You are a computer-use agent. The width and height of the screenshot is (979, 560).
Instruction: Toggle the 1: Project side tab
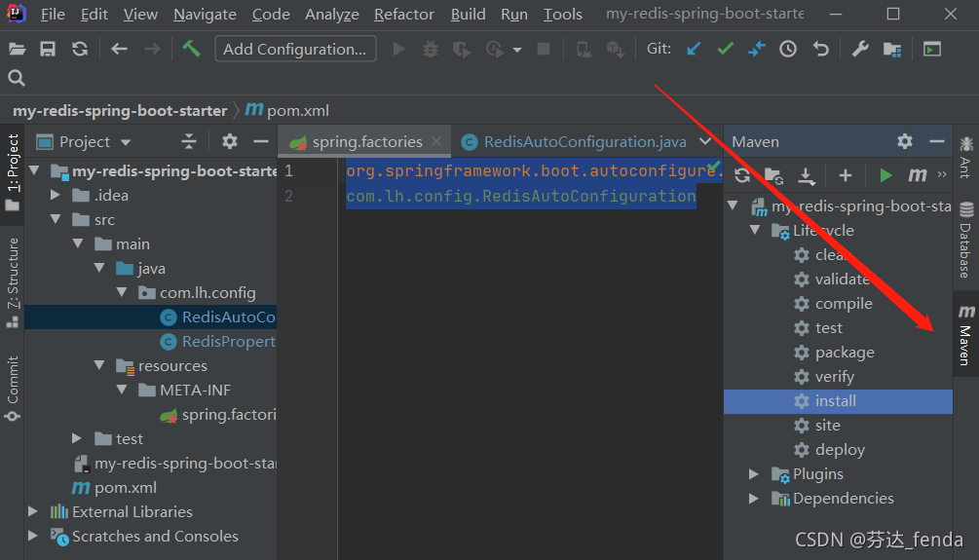click(x=13, y=173)
